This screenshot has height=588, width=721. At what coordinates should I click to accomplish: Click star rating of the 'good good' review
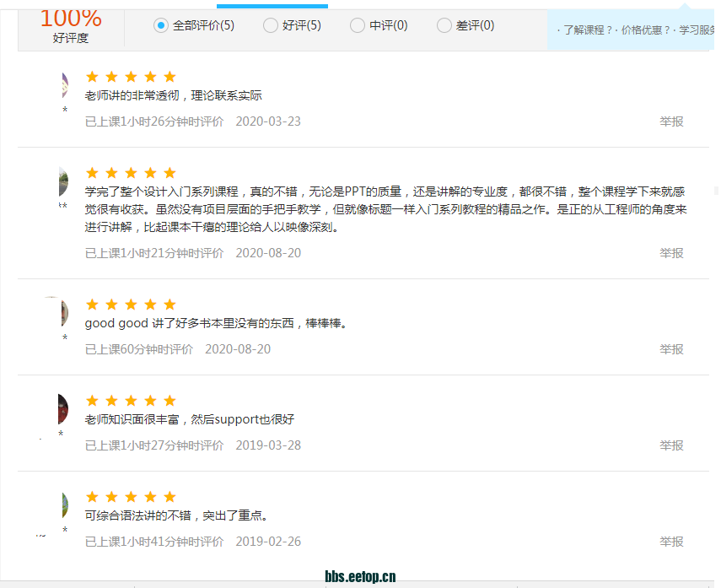click(x=131, y=305)
